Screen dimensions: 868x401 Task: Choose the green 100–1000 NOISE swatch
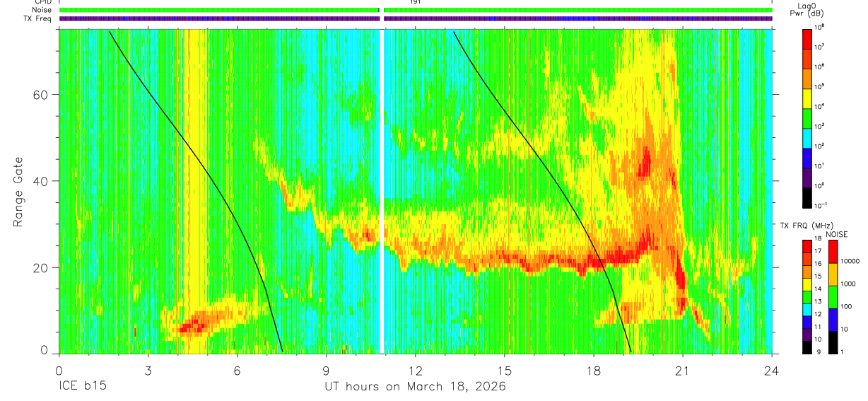[x=833, y=296]
